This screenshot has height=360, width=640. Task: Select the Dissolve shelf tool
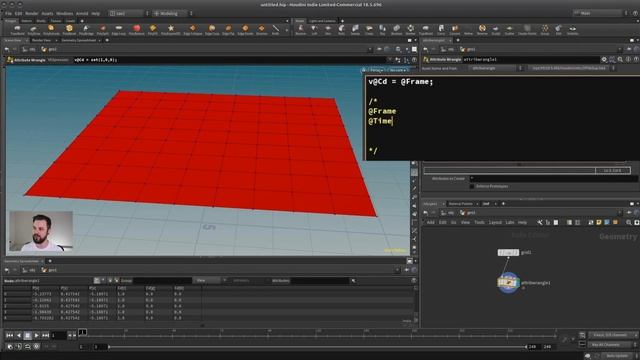(x=262, y=29)
